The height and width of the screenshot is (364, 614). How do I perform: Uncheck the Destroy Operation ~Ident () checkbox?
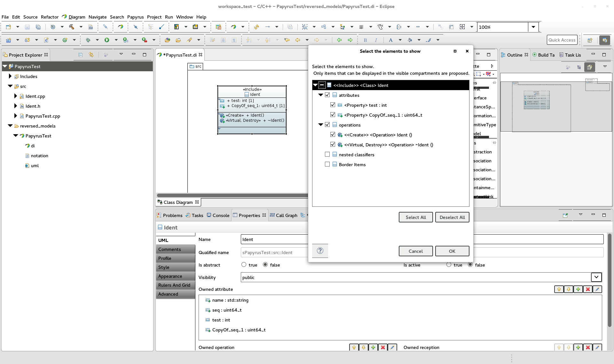[333, 144]
